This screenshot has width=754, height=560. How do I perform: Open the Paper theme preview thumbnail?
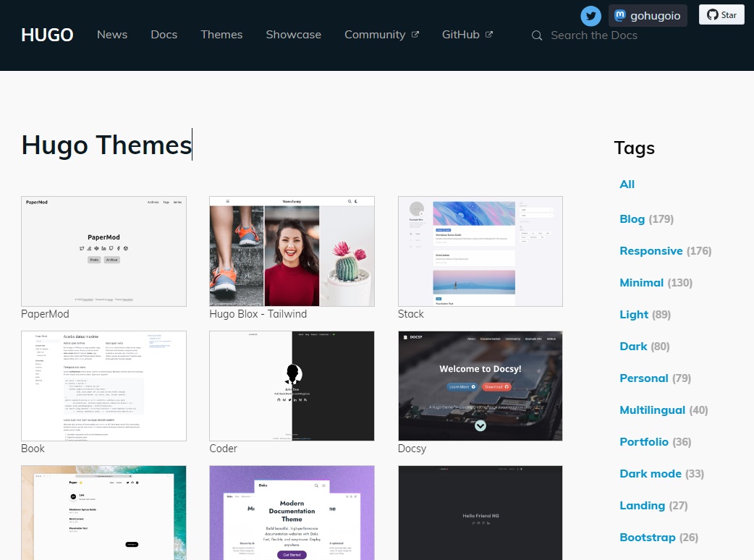[104, 512]
